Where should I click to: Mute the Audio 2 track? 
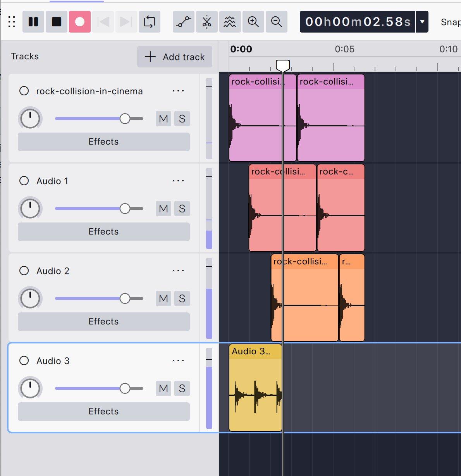click(x=163, y=298)
